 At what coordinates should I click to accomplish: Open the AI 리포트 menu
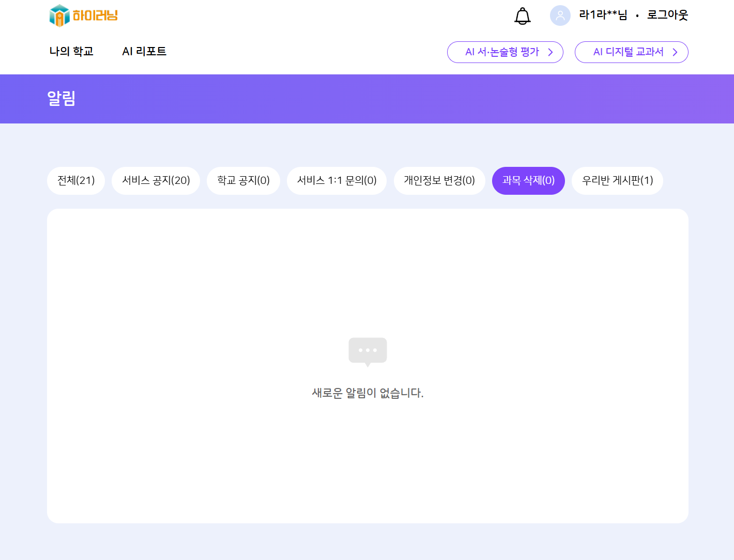[x=144, y=51]
